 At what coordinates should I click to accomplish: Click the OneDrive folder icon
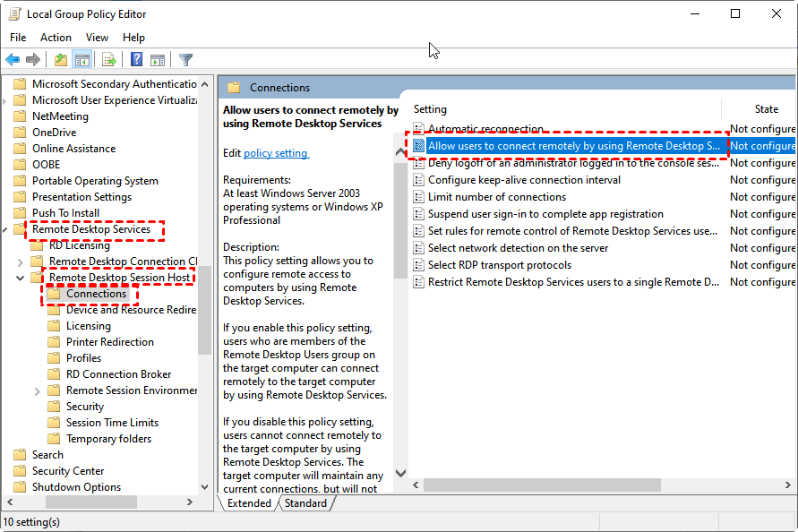coord(20,133)
